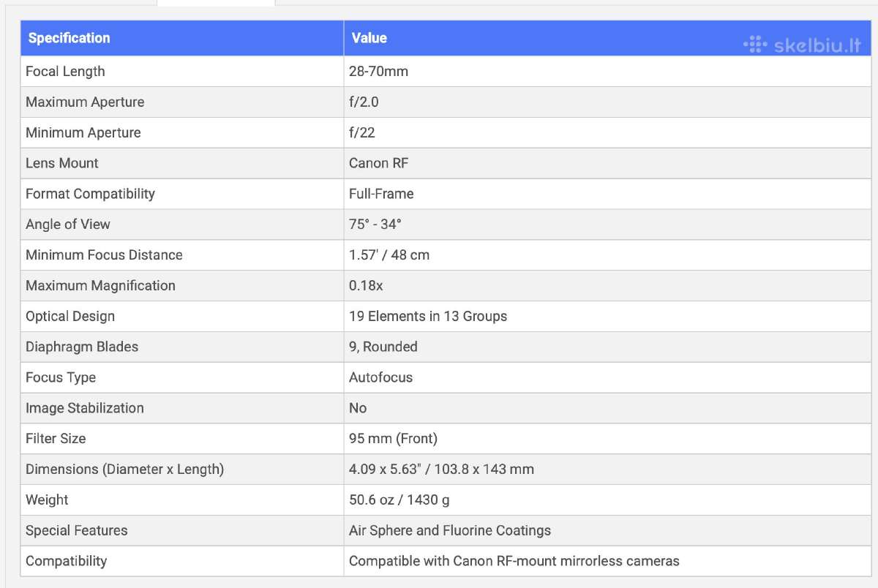Select the Maximum Aperture label
The image size is (878, 588).
coord(85,102)
